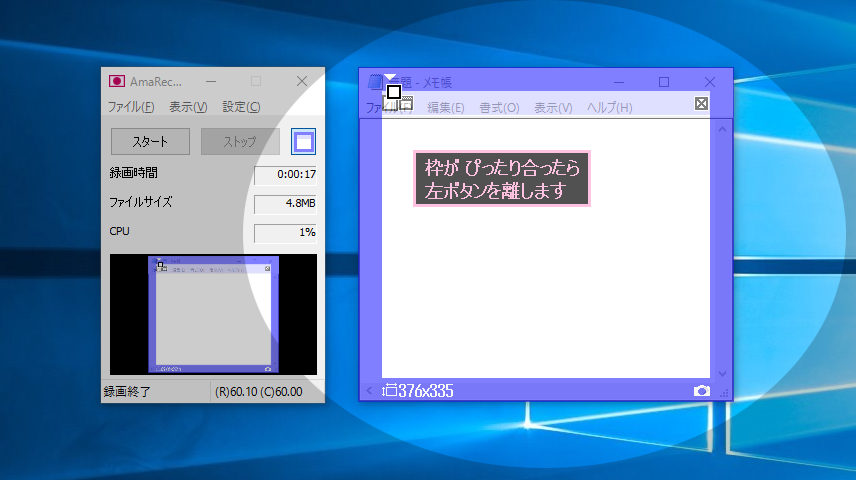Click the Notepad vertical scrollbar down arrow
856x480 pixels.
pos(722,374)
